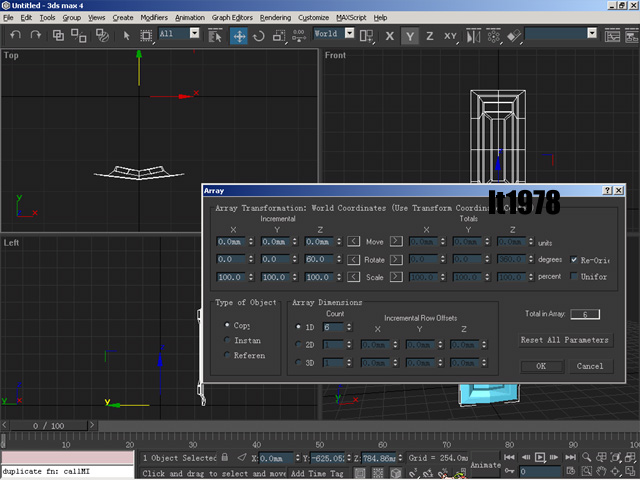The width and height of the screenshot is (640, 480).
Task: Click the Add Time Tag field
Action: tap(317, 473)
